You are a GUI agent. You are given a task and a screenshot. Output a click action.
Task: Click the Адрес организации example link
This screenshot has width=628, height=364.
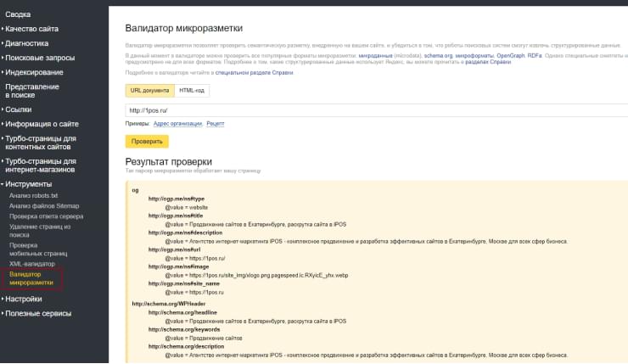point(177,124)
